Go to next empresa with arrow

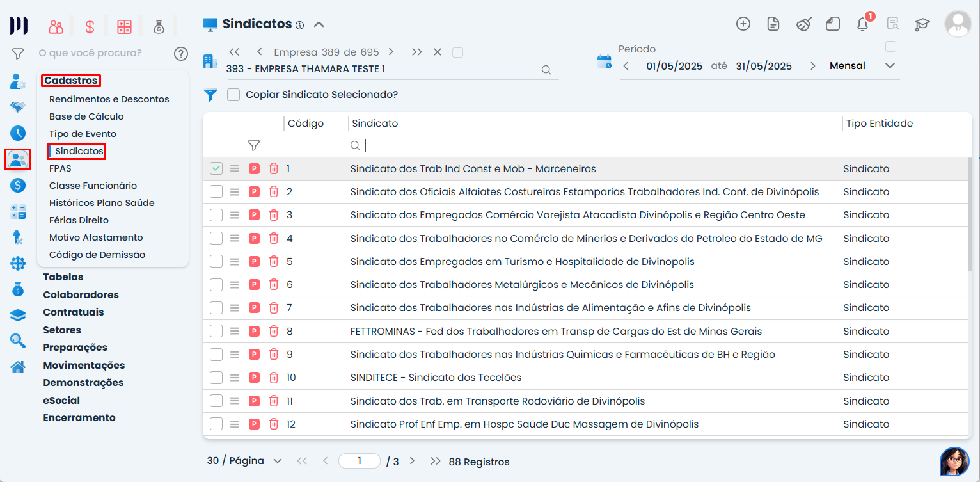click(x=391, y=52)
